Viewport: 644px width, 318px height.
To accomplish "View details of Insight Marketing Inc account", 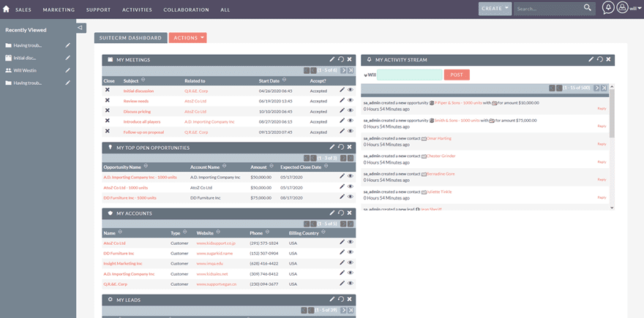I will (351, 263).
